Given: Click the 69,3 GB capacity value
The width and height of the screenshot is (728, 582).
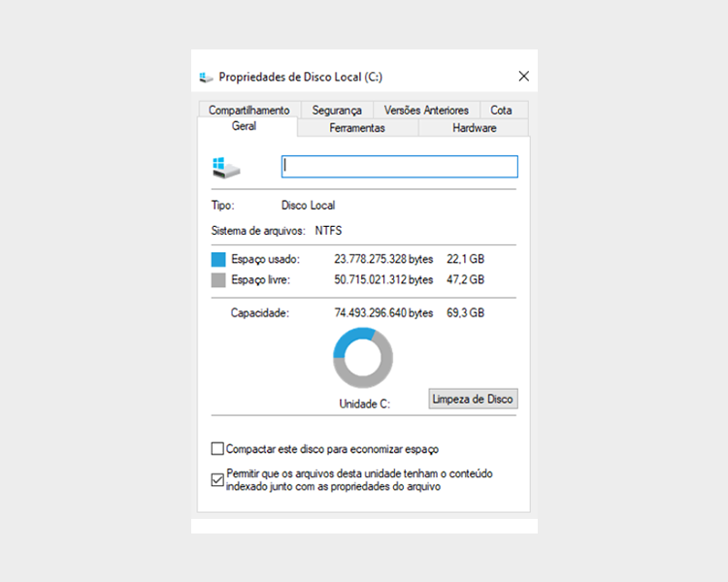Looking at the screenshot, I should coord(465,313).
